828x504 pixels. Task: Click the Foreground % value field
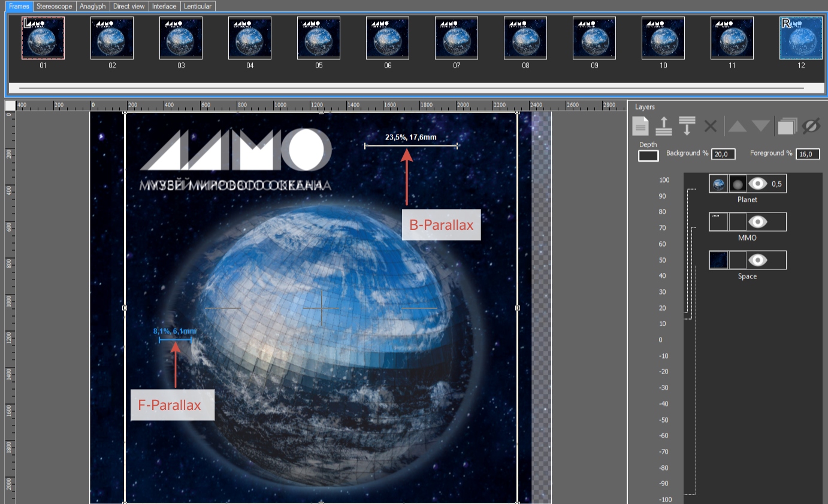point(808,154)
